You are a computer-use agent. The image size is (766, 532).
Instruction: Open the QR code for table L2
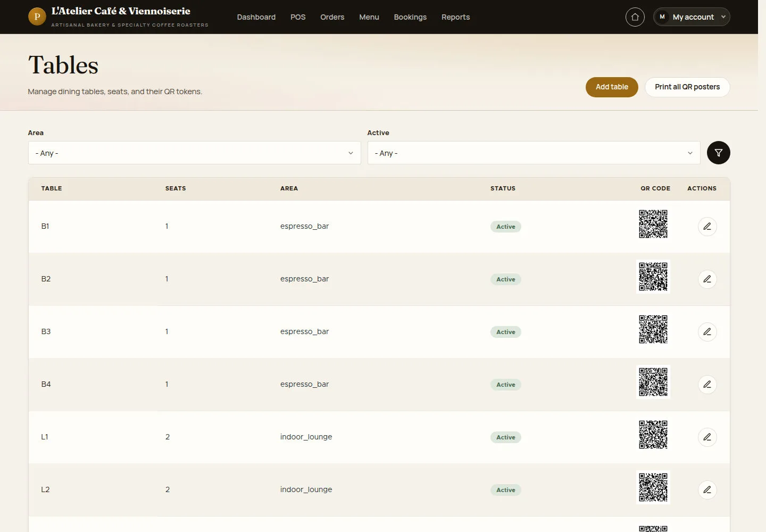pyautogui.click(x=653, y=487)
